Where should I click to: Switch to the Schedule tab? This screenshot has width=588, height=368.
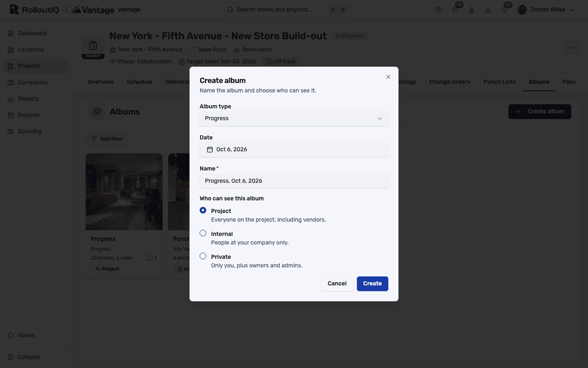[x=140, y=82]
